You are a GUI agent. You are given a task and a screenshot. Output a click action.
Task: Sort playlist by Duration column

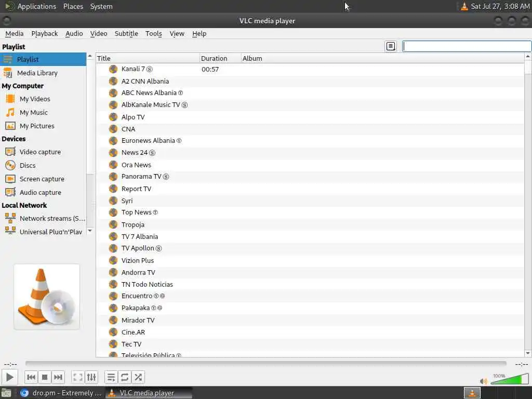pyautogui.click(x=220, y=58)
